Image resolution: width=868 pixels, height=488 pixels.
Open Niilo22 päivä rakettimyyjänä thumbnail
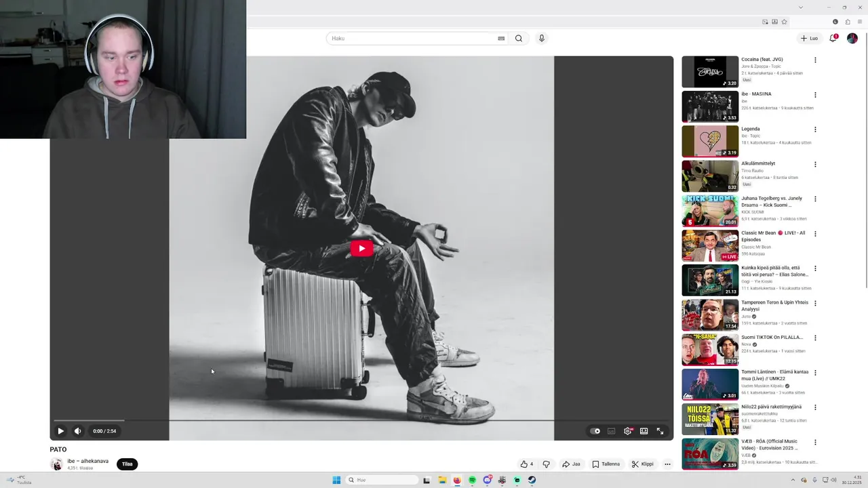tap(710, 419)
